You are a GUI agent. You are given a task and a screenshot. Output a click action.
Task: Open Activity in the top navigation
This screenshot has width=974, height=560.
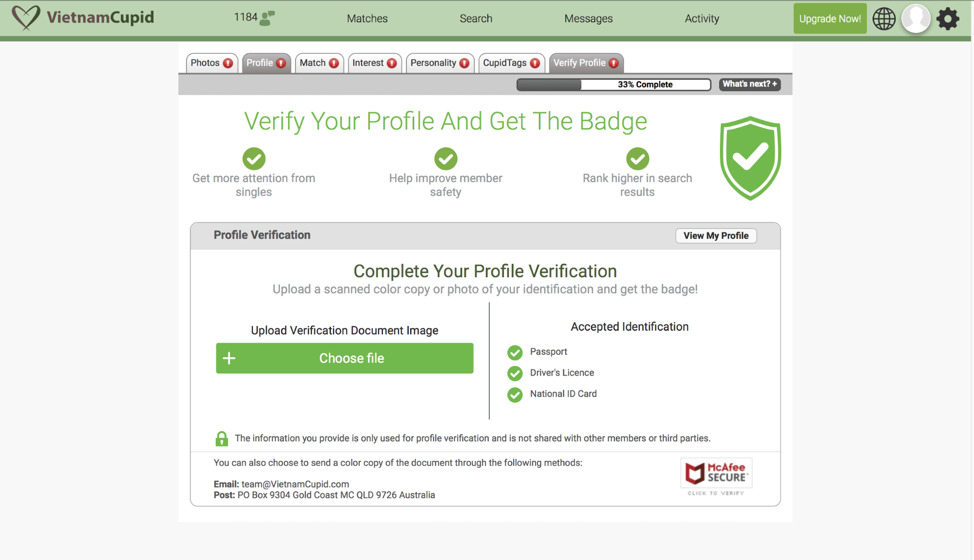pyautogui.click(x=702, y=19)
